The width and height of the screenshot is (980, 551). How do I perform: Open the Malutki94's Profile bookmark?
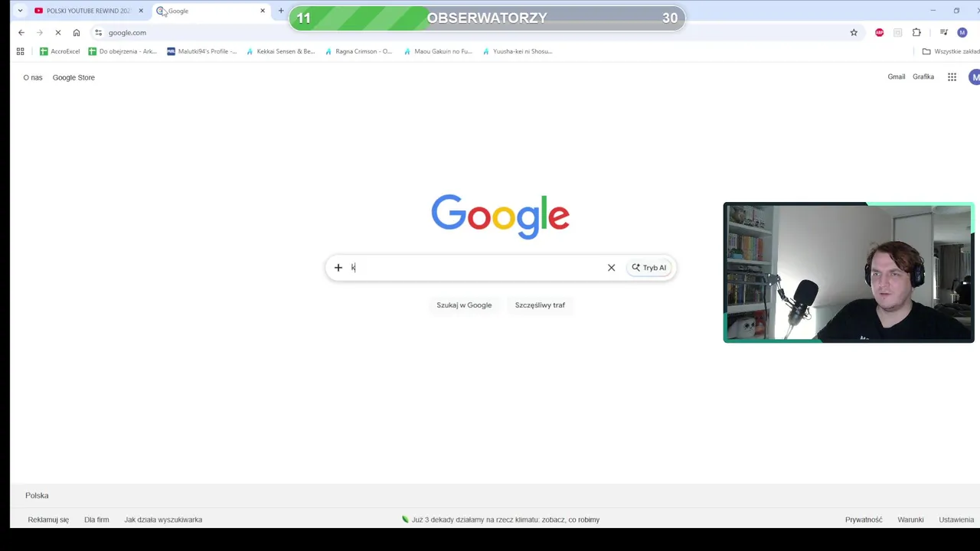[202, 51]
